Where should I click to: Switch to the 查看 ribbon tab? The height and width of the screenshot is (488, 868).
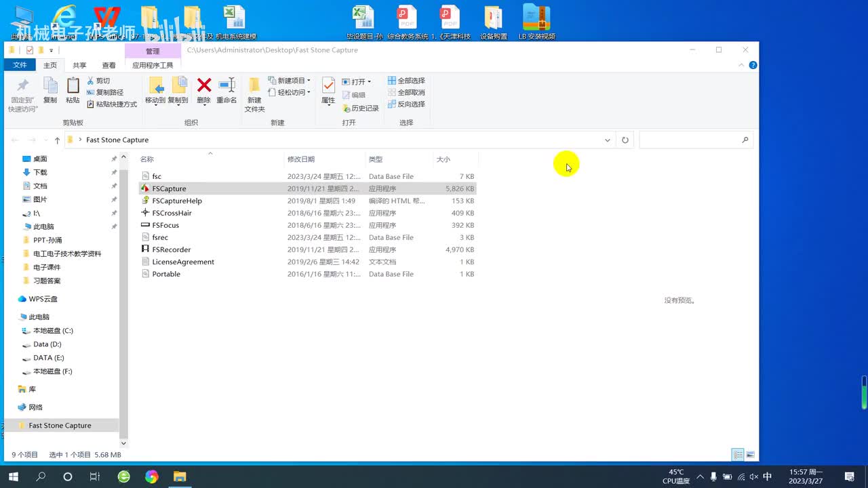click(108, 66)
